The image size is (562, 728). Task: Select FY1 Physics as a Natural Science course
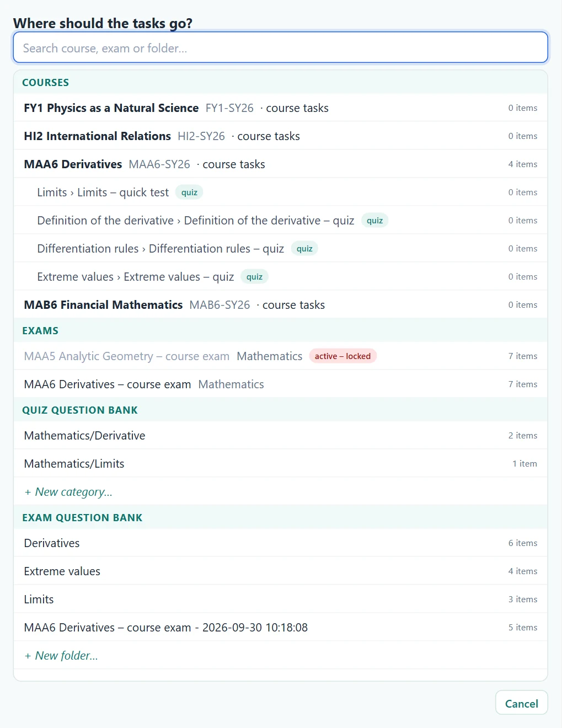(280, 108)
